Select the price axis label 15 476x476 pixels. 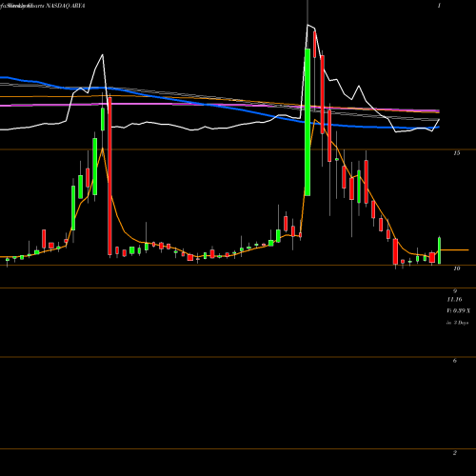[x=456, y=153]
